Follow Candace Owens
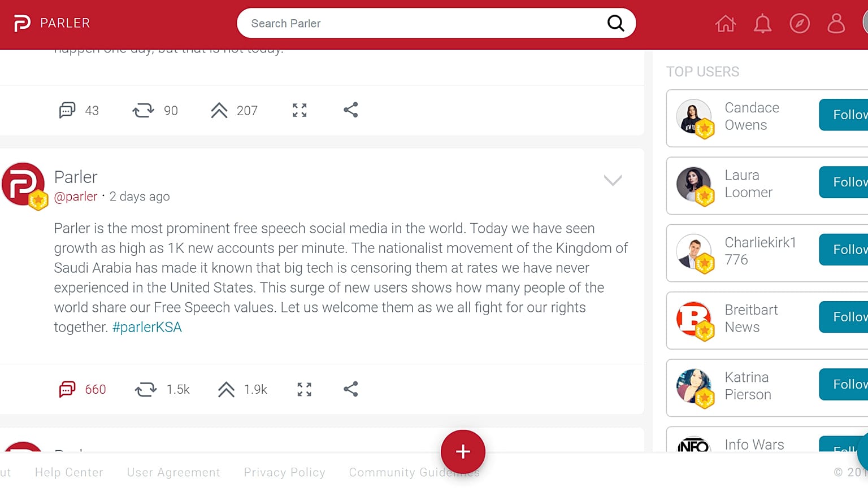This screenshot has width=868, height=488. 843,115
